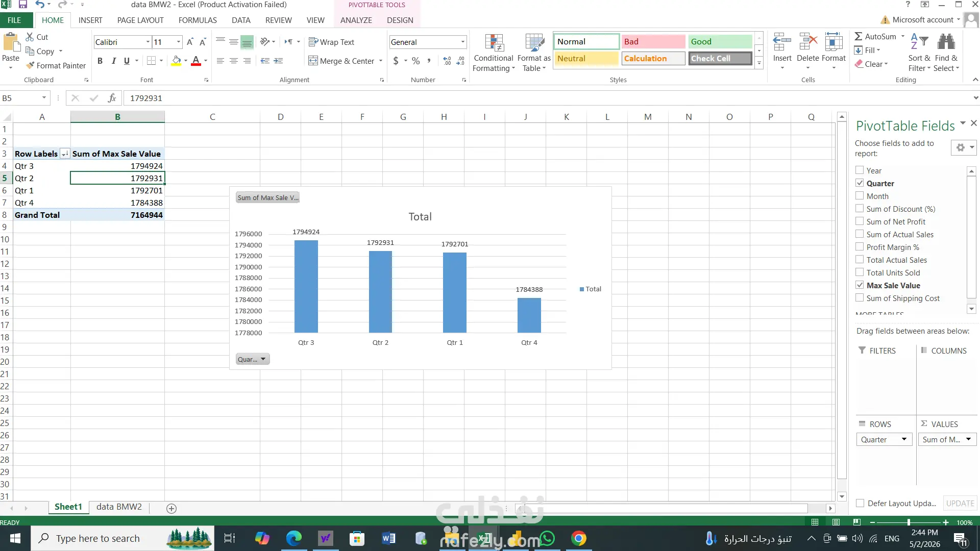Check the Month field checkbox
Image resolution: width=980 pixels, height=551 pixels.
coord(860,196)
